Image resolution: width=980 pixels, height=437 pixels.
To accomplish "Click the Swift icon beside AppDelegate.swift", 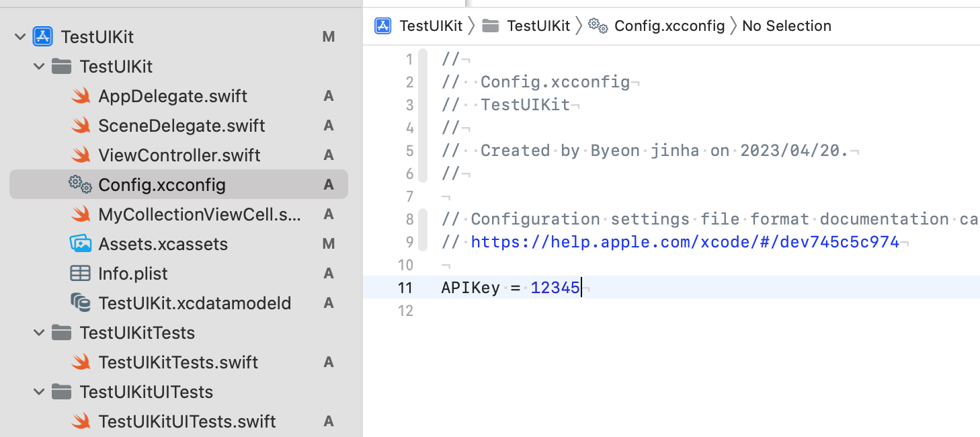I will point(81,96).
